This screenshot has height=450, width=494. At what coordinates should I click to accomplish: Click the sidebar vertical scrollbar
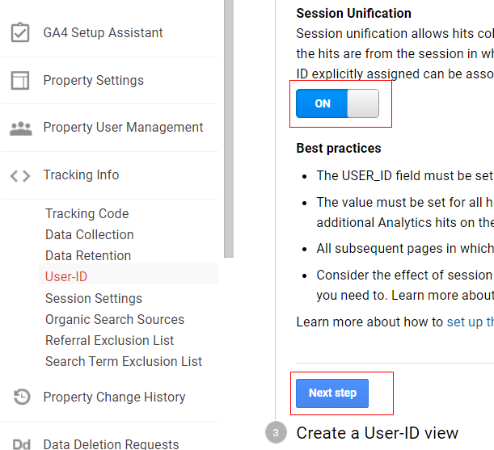point(229,129)
